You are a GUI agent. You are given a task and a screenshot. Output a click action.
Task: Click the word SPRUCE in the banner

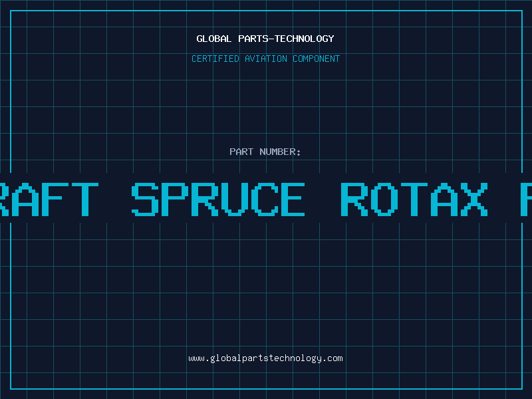click(218, 199)
